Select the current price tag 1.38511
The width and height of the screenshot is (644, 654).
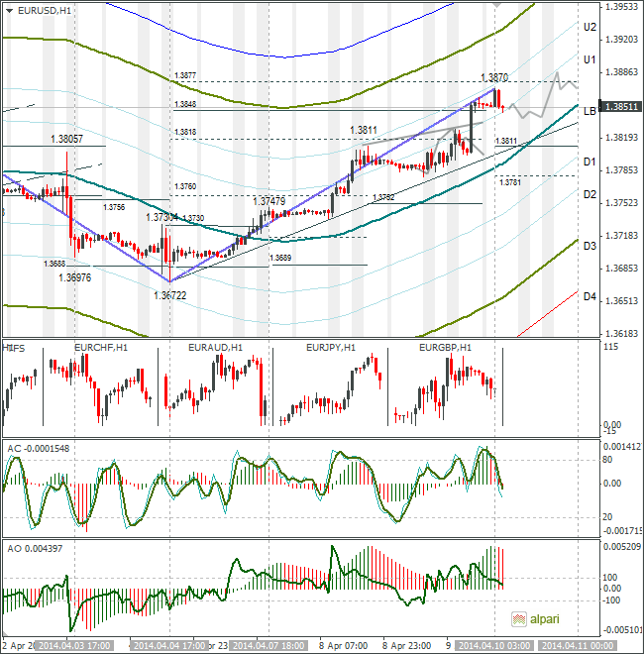tap(620, 106)
